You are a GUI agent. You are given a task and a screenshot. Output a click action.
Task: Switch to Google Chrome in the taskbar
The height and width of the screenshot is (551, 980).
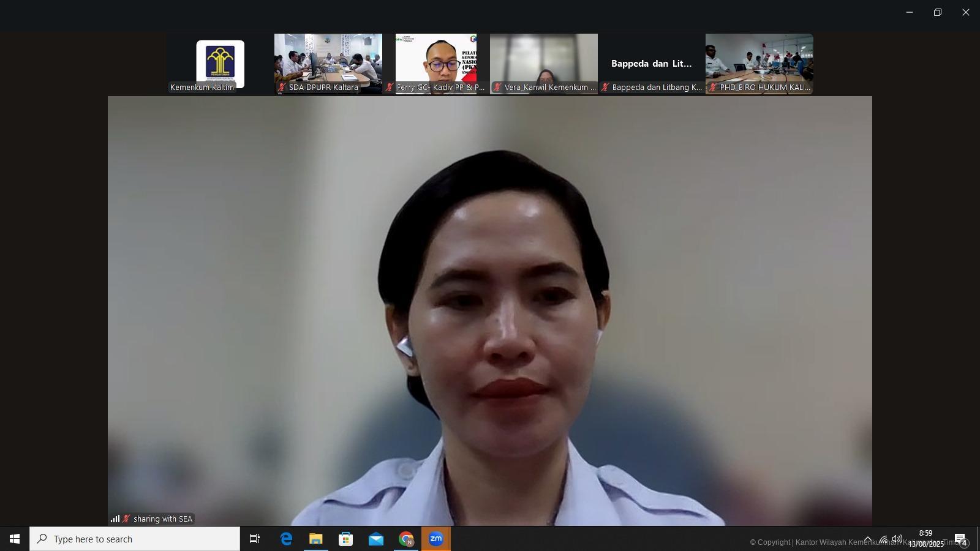406,539
